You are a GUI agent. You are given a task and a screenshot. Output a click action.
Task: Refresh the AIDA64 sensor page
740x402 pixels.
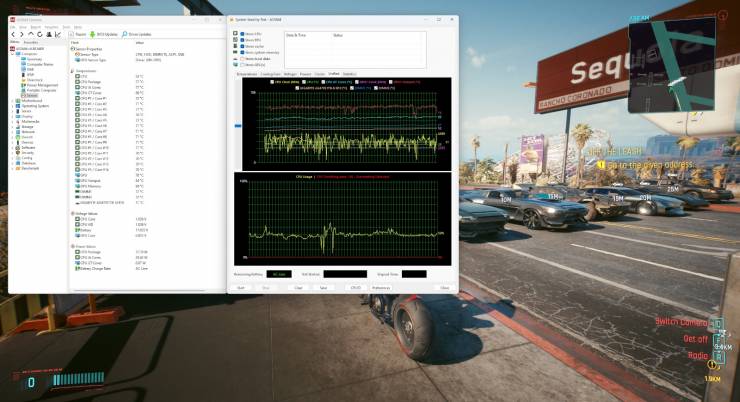pyautogui.click(x=40, y=34)
